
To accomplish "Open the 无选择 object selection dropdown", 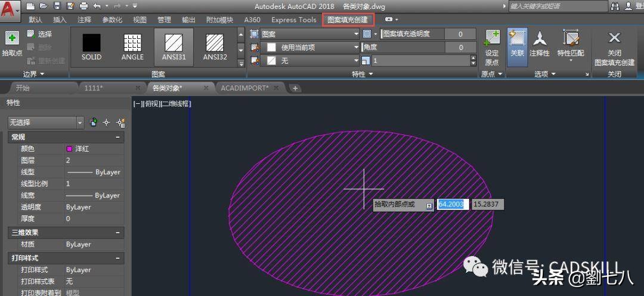I will click(x=45, y=122).
